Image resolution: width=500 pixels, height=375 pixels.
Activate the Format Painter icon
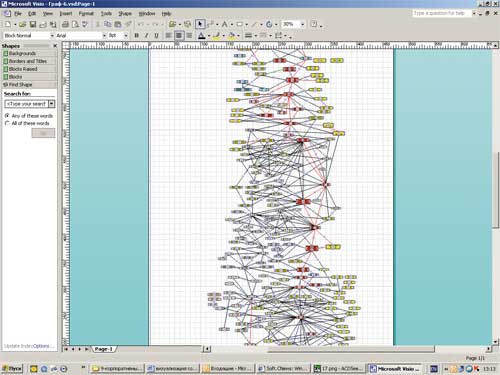[128, 24]
